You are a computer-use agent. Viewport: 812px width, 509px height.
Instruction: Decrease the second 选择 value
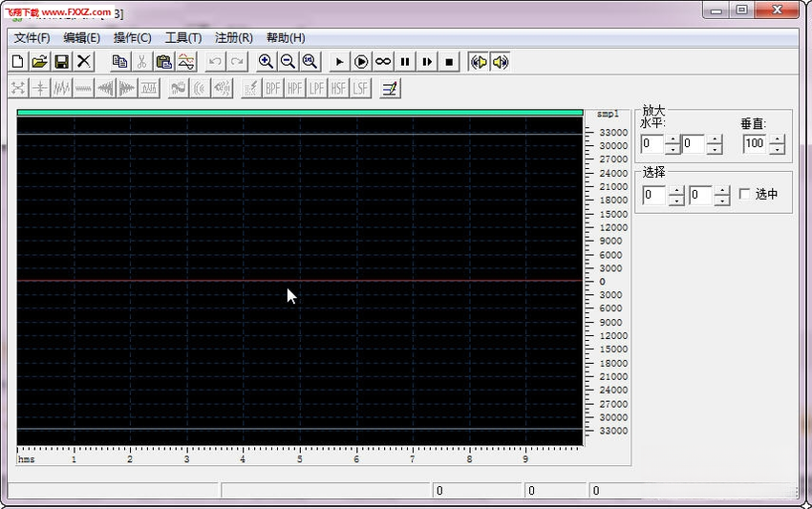722,201
